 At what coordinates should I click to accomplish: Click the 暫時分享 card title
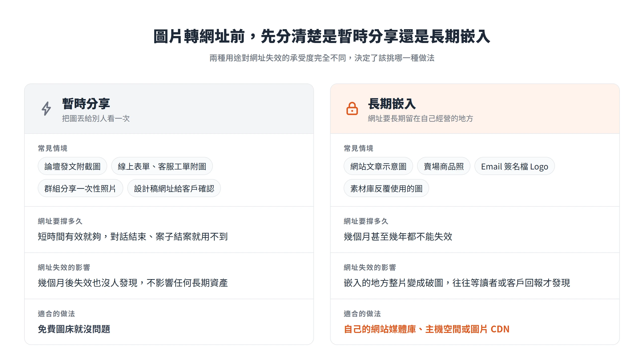(86, 104)
